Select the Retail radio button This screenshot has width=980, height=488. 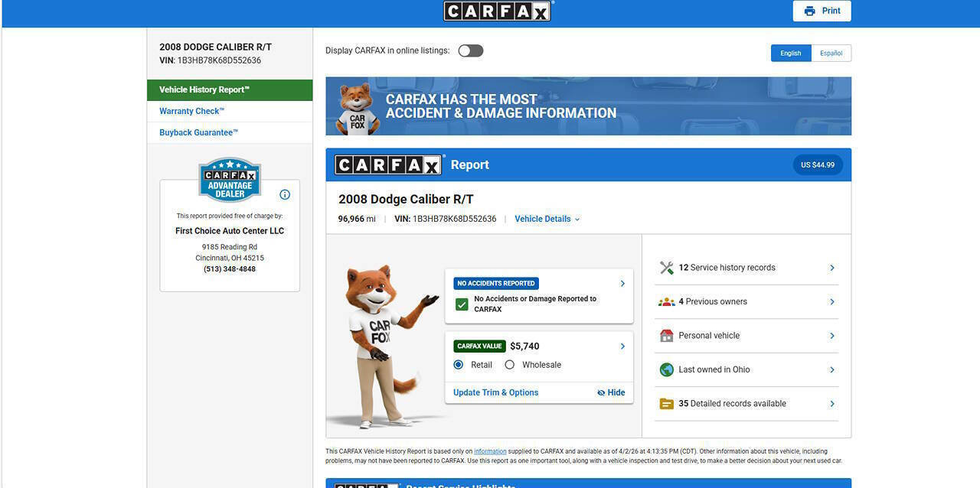(459, 365)
